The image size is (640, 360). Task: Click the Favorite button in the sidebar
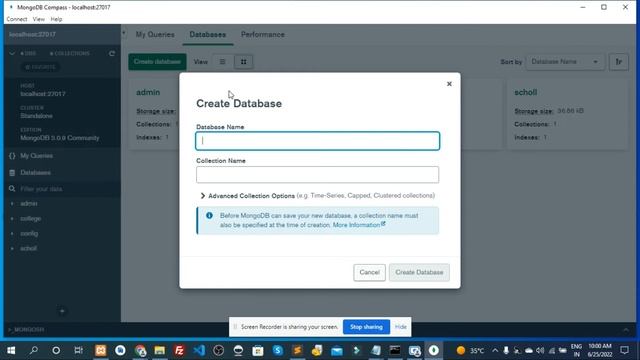pyautogui.click(x=40, y=67)
